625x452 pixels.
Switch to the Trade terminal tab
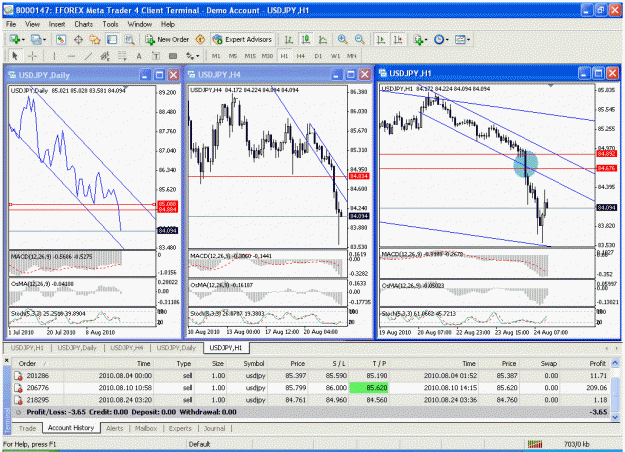(27, 428)
